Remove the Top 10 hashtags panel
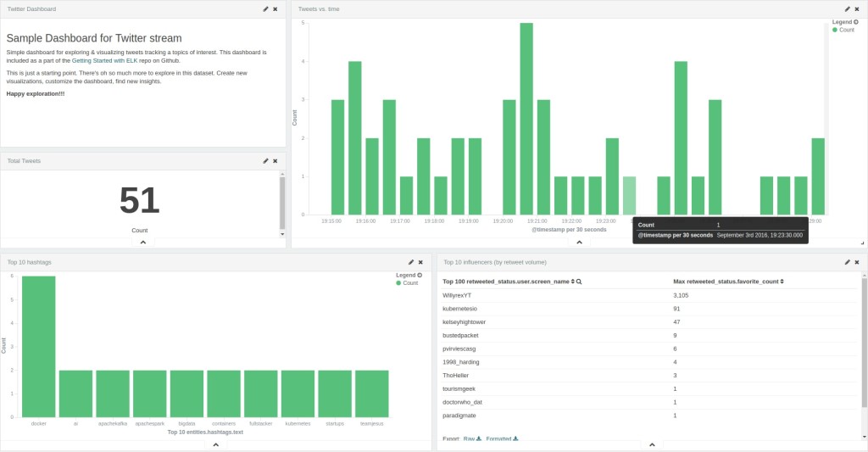This screenshot has height=452, width=868. point(420,262)
